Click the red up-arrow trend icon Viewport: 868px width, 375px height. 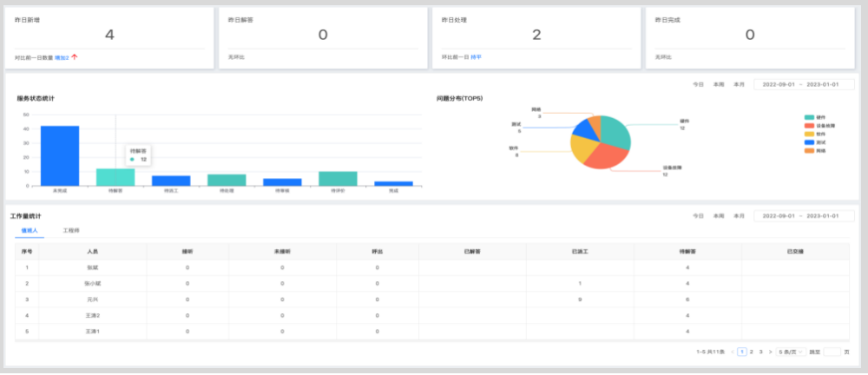tap(75, 56)
